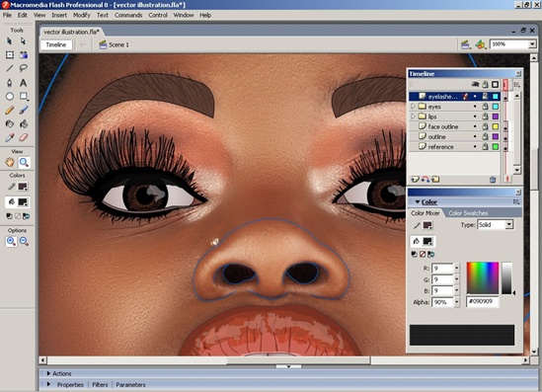Toggle lock all layers padlock header
542x392 pixels.
(x=486, y=84)
